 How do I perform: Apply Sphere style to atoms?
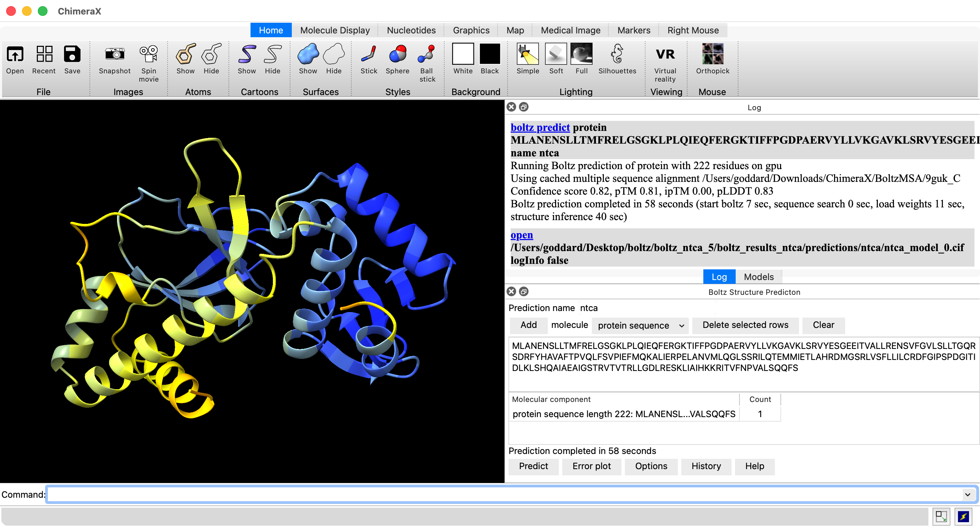[x=397, y=54]
